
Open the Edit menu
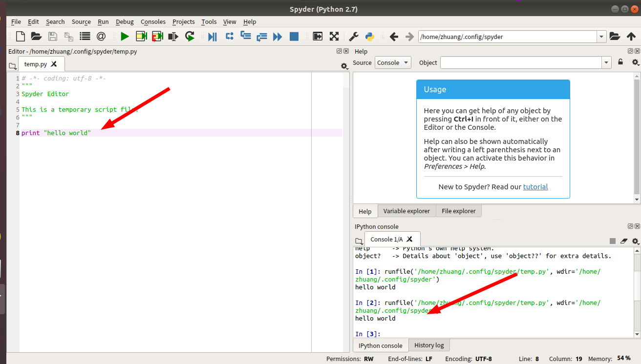(x=33, y=21)
